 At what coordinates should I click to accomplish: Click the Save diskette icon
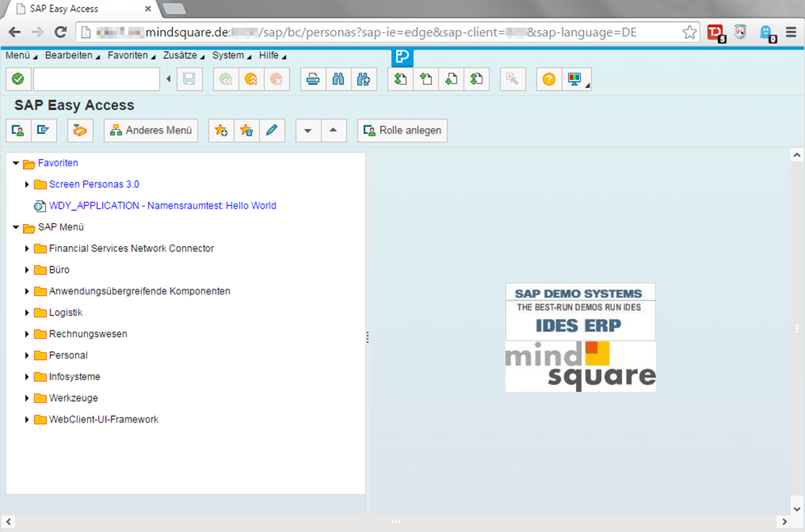[x=189, y=79]
